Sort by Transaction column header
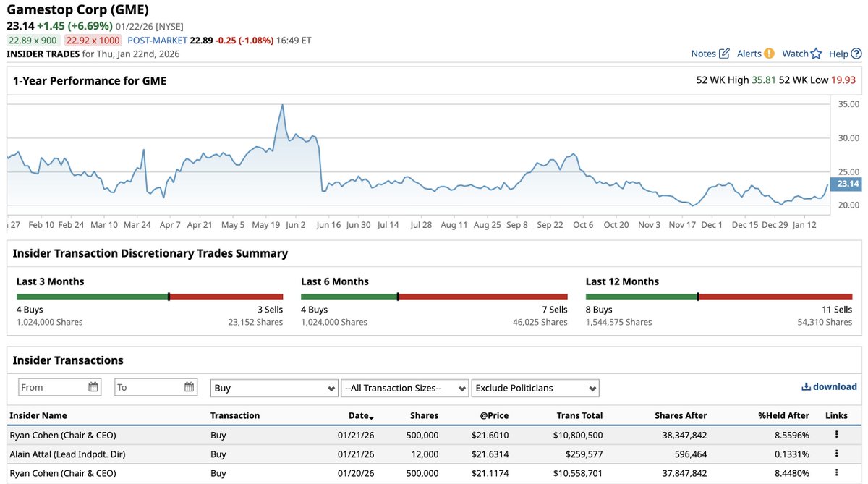This screenshot has width=868, height=484. coord(235,415)
